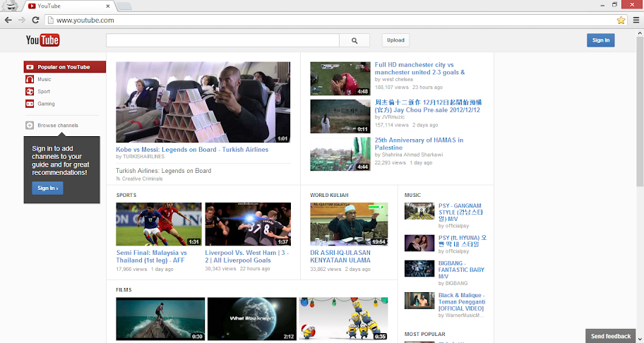This screenshot has height=343, width=644.
Task: Click the SPORTS section heading
Action: pyautogui.click(x=126, y=195)
